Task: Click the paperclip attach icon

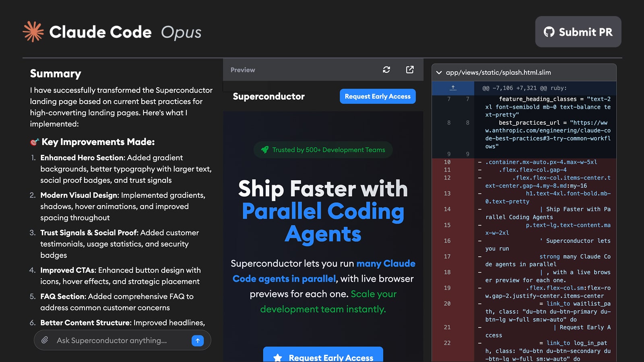Action: point(45,340)
